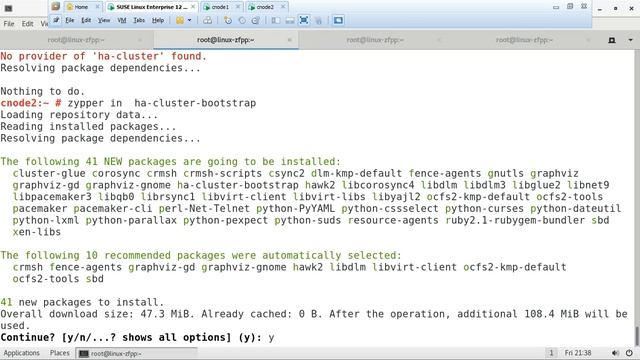Close the cnode1 tab
640x360 pixels.
[x=238, y=7]
